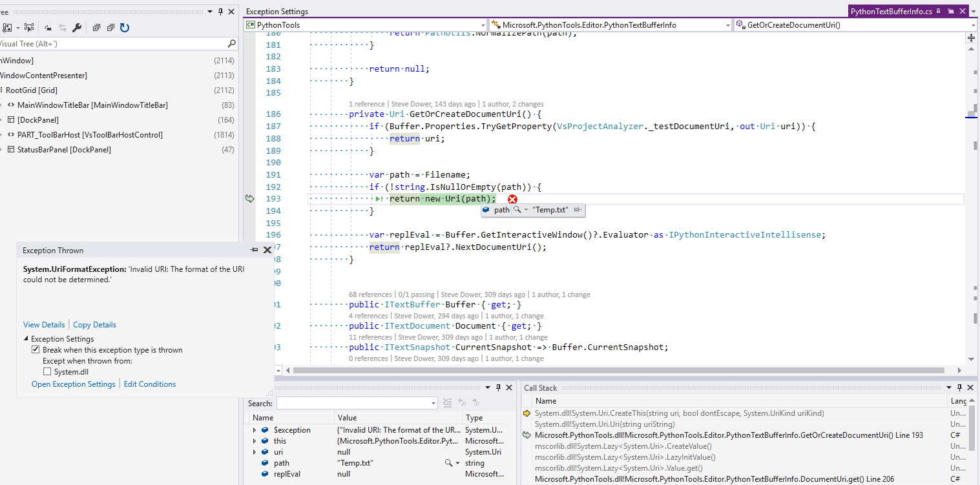Click the pin icon on the Exception Thrown popup

[255, 250]
